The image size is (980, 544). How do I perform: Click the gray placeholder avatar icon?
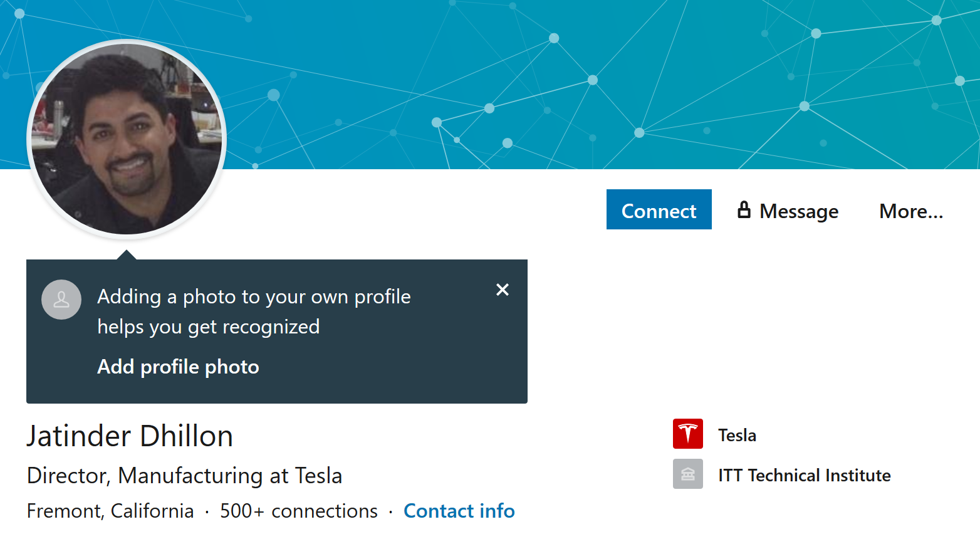pyautogui.click(x=61, y=300)
